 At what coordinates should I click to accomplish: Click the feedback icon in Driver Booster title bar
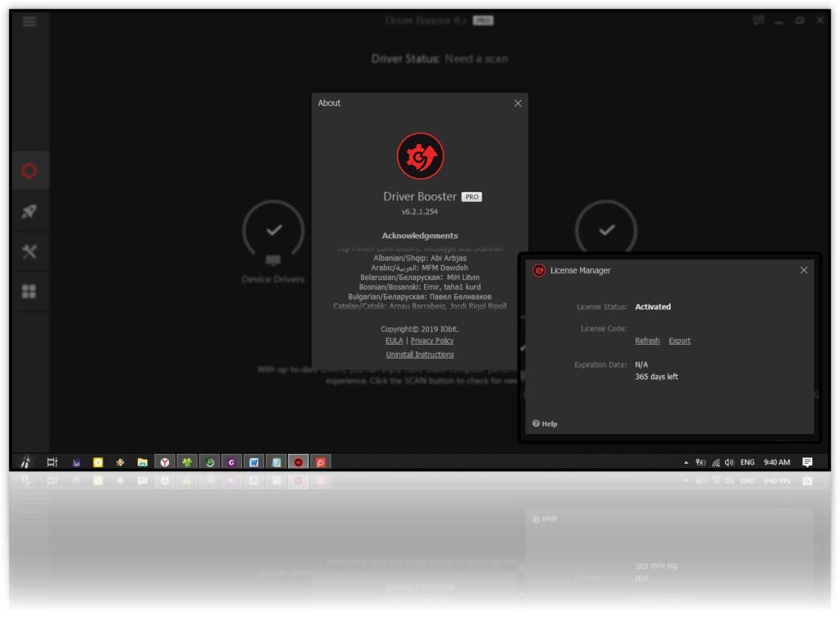[758, 21]
